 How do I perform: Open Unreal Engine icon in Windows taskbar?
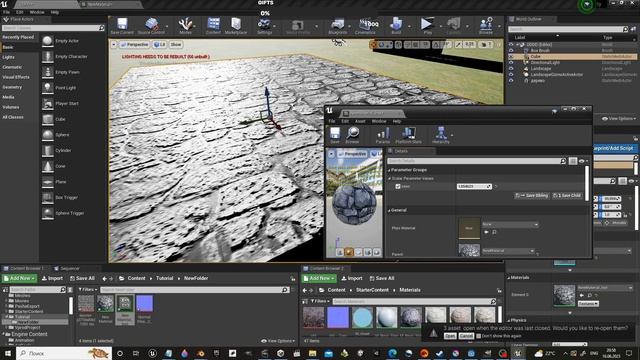152,353
